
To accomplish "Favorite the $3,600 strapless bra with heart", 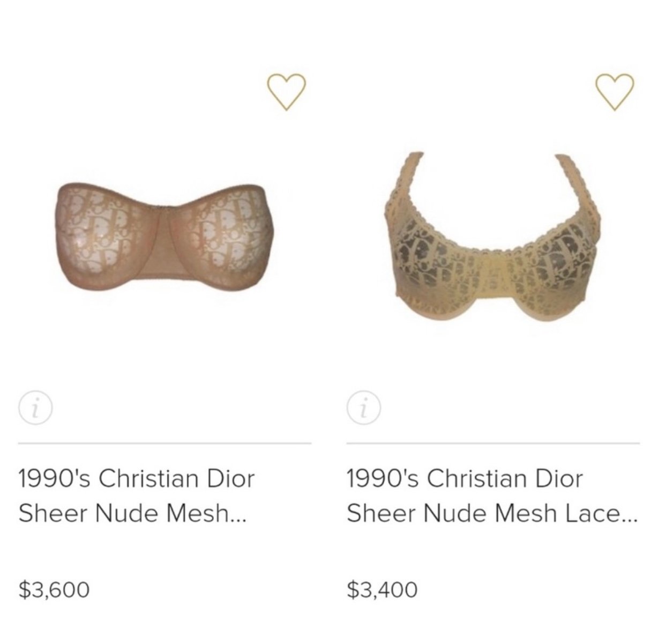I will pos(286,92).
